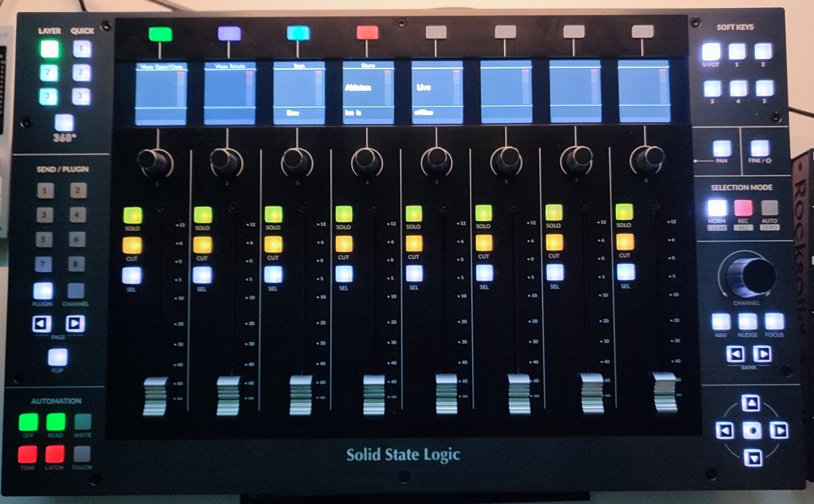
Task: Select Layer 1 button
Action: 50,49
